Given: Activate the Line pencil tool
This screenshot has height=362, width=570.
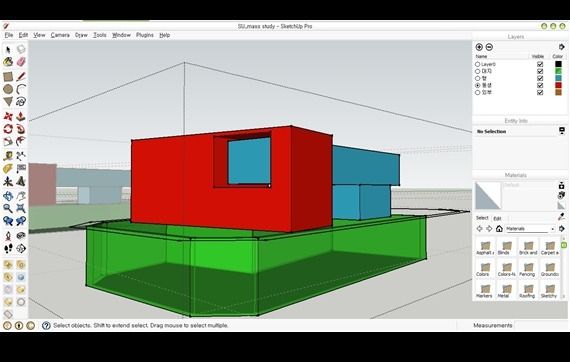Looking at the screenshot, I should [x=21, y=76].
